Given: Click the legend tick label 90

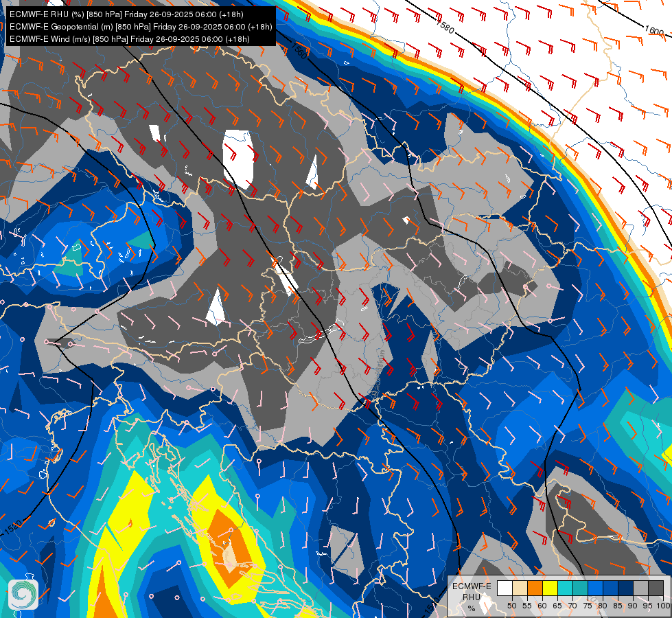Looking at the screenshot, I should click(634, 606).
